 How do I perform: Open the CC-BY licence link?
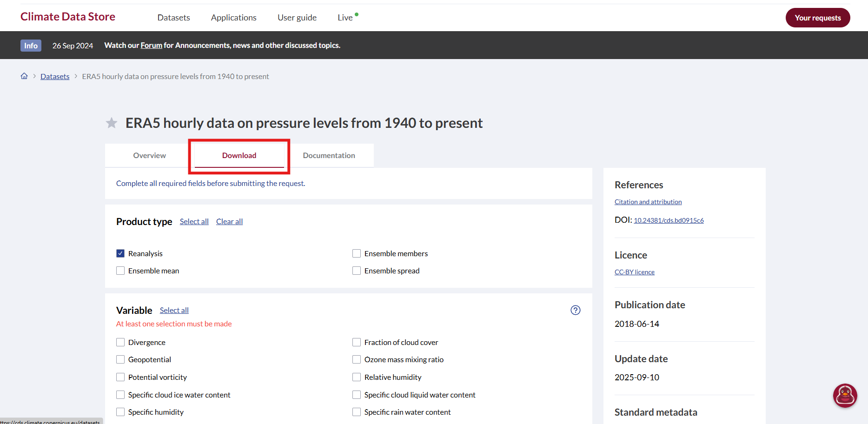(635, 272)
